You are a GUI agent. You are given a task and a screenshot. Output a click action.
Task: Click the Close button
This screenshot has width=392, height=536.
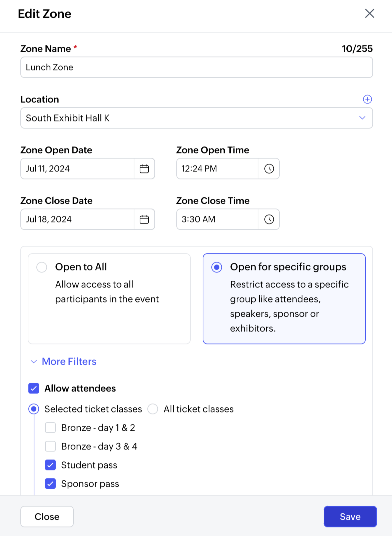[x=47, y=517]
